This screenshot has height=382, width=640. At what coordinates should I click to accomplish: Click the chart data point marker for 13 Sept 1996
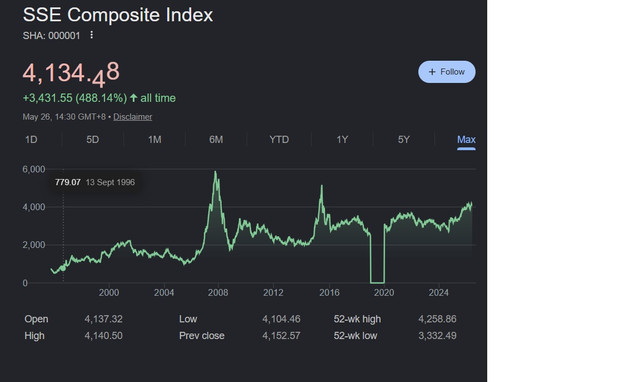coord(63,268)
